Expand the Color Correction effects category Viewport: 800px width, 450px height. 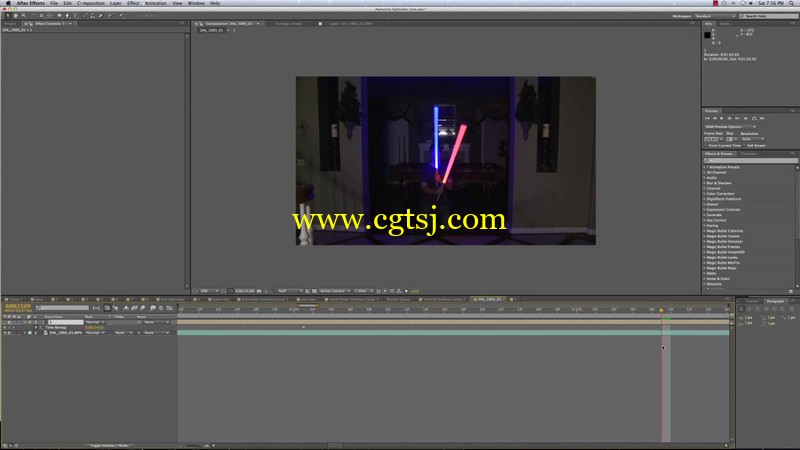coord(705,193)
